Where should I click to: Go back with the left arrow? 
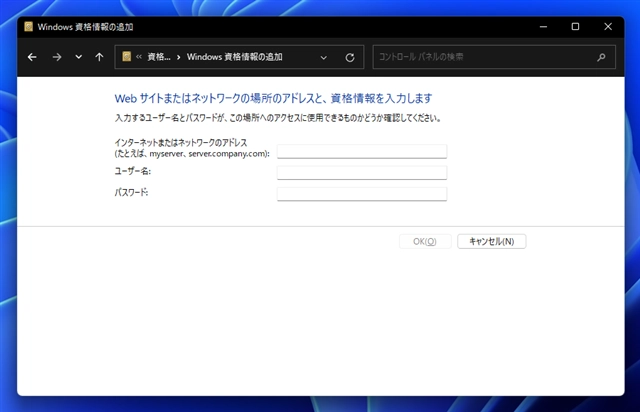[32, 57]
